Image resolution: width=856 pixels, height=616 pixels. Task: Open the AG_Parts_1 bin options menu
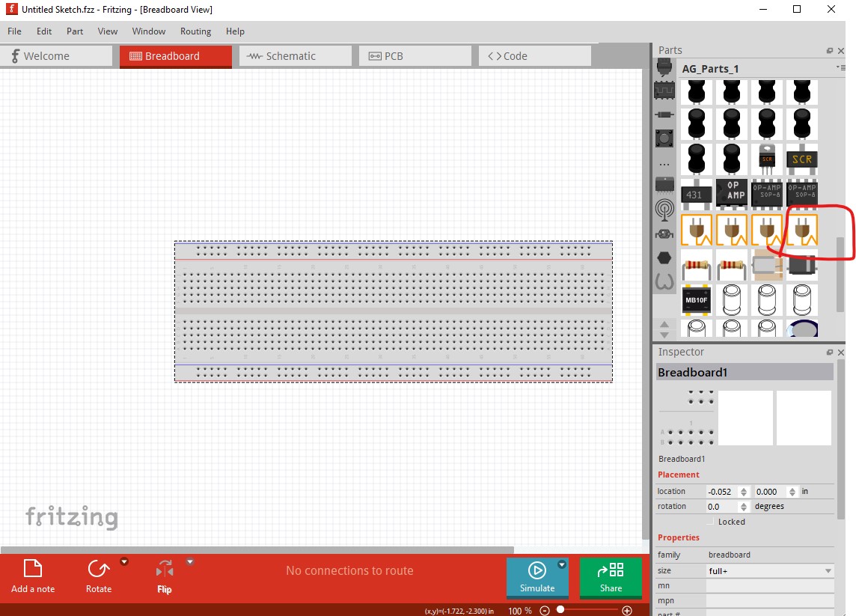(841, 68)
